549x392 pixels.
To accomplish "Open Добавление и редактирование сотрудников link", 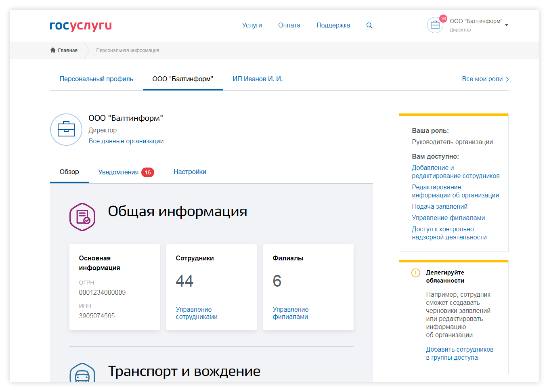I will 456,172.
